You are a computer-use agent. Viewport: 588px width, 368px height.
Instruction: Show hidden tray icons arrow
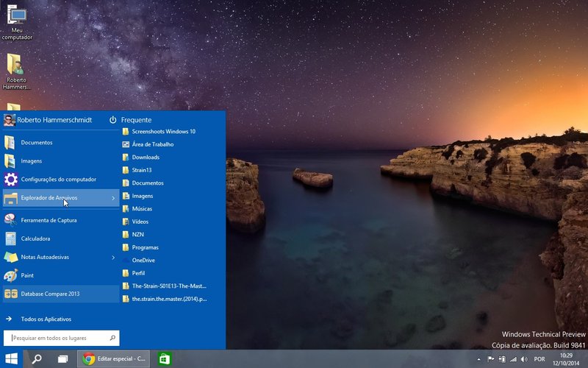[478, 359]
